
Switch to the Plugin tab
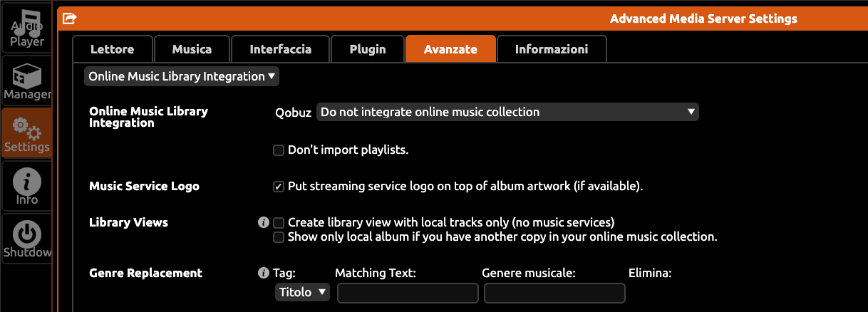click(368, 49)
